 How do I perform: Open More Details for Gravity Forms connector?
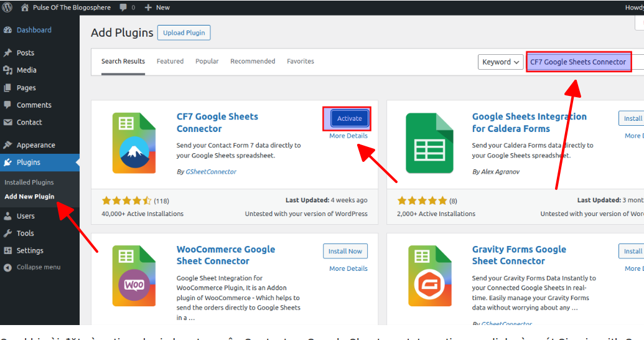[634, 268]
